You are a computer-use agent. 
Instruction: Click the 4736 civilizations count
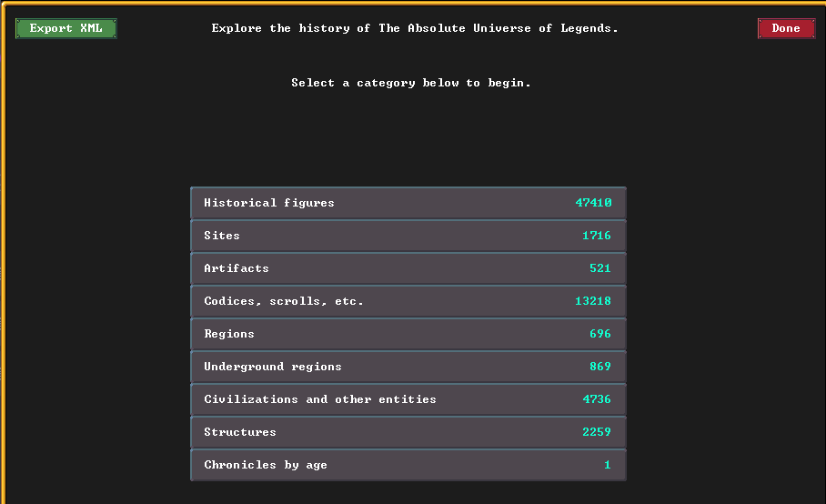pyautogui.click(x=597, y=398)
